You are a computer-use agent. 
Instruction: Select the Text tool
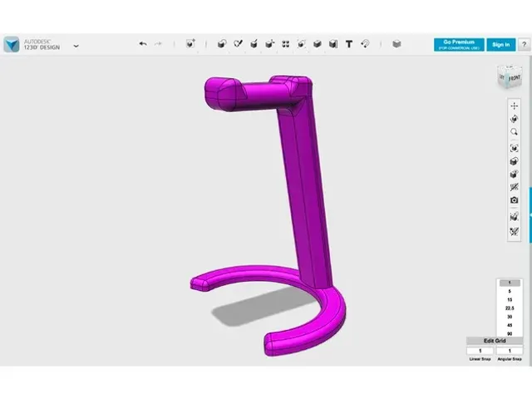349,44
